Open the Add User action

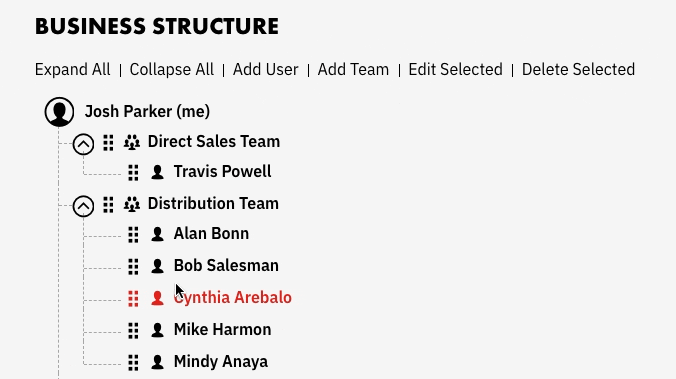[266, 69]
